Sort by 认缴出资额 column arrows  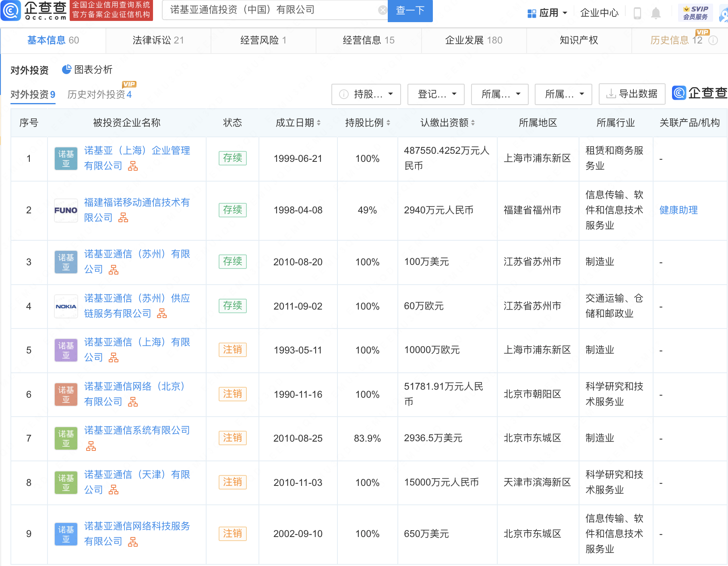pos(473,123)
